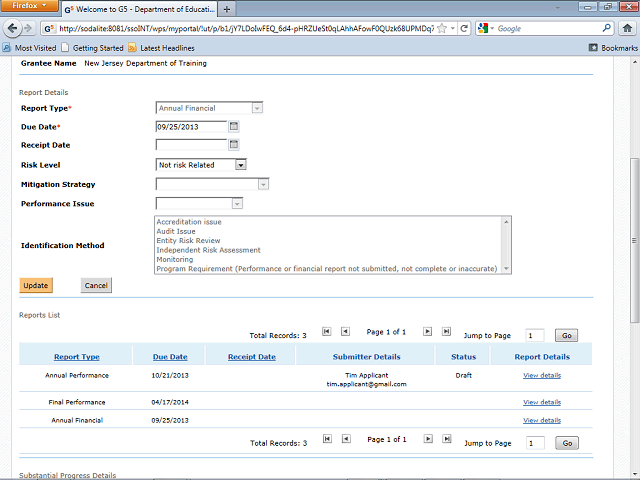
Task: Click the top Jump to Page field
Action: point(535,336)
